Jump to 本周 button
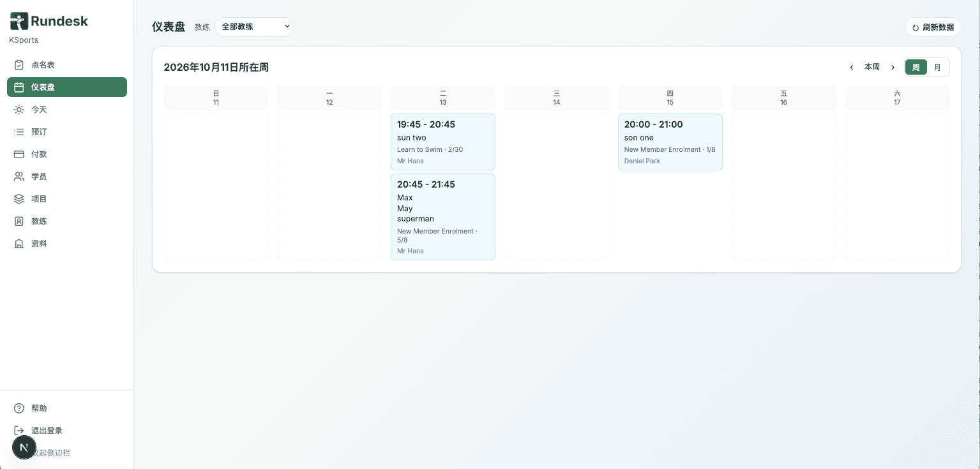 pyautogui.click(x=872, y=67)
